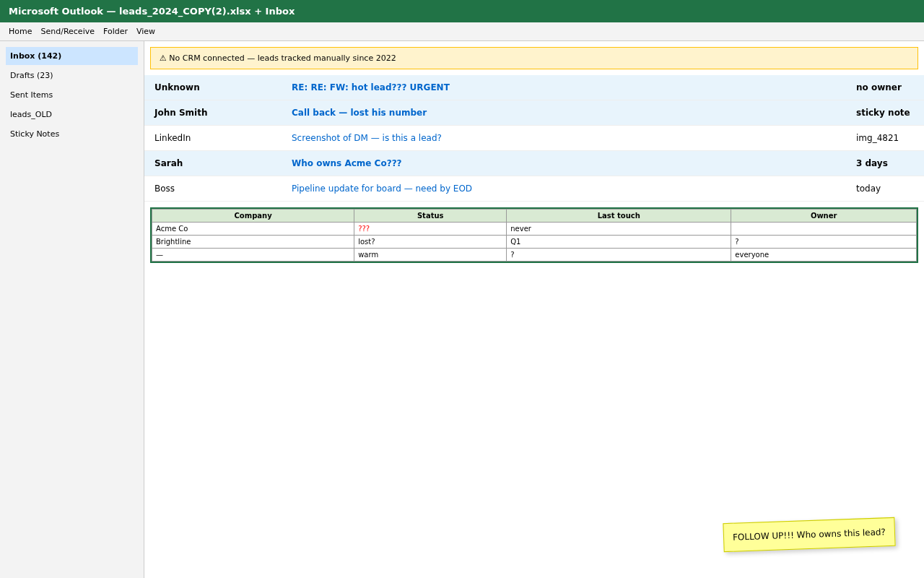Open the Sent Items folder
Screen dimensions: 924x578
71,95
